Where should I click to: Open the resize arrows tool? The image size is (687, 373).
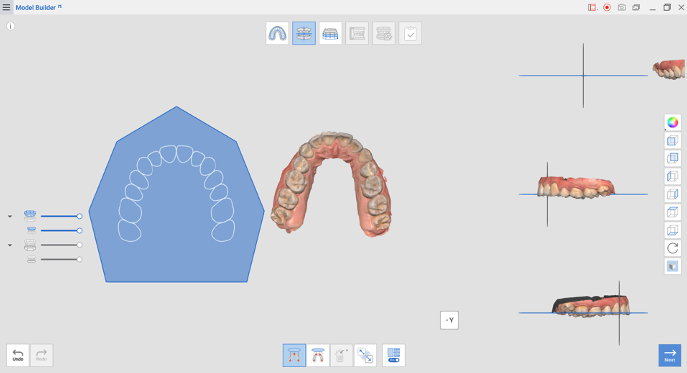click(365, 355)
